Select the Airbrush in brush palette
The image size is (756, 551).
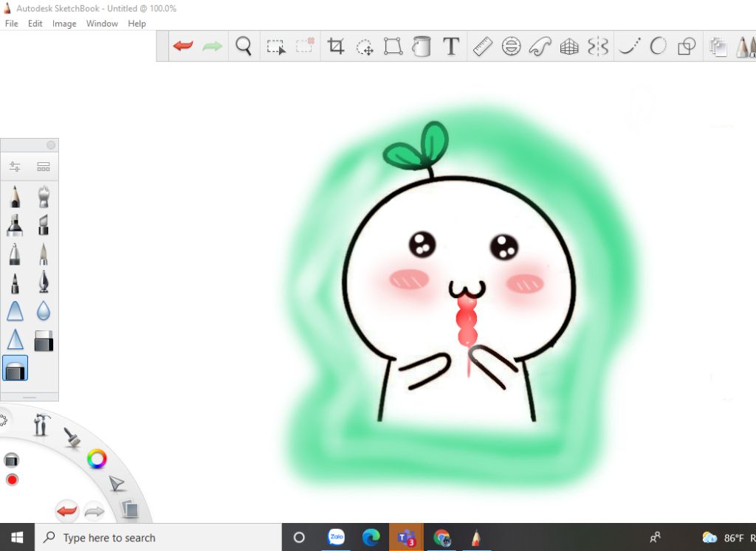point(44,197)
